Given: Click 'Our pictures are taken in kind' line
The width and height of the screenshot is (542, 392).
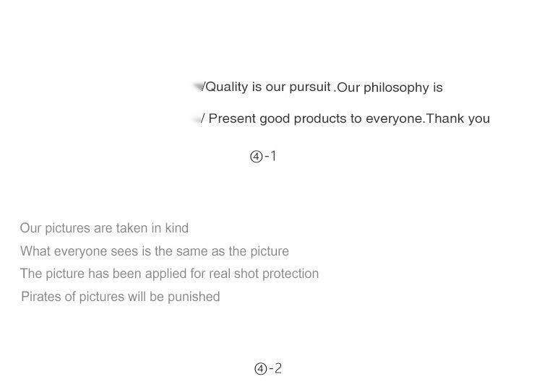Looking at the screenshot, I should coord(104,228).
